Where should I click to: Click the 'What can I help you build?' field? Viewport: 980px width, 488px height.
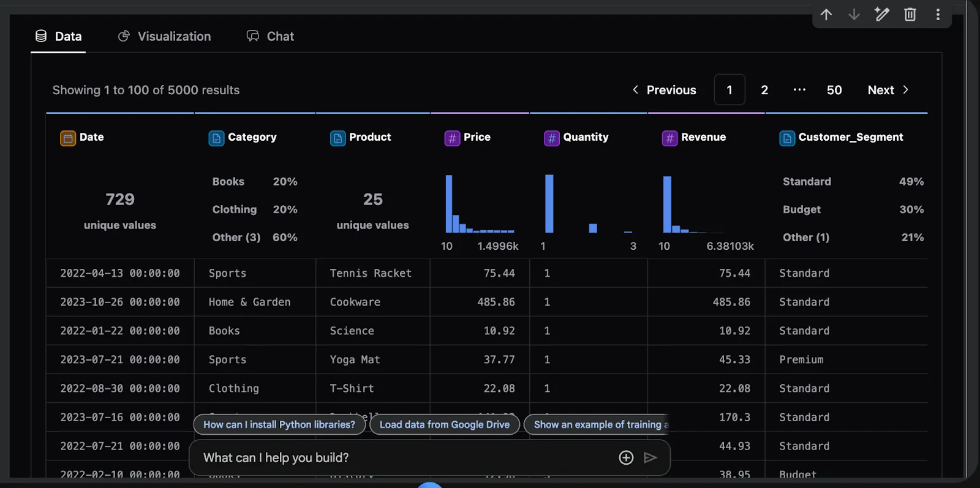coord(398,457)
